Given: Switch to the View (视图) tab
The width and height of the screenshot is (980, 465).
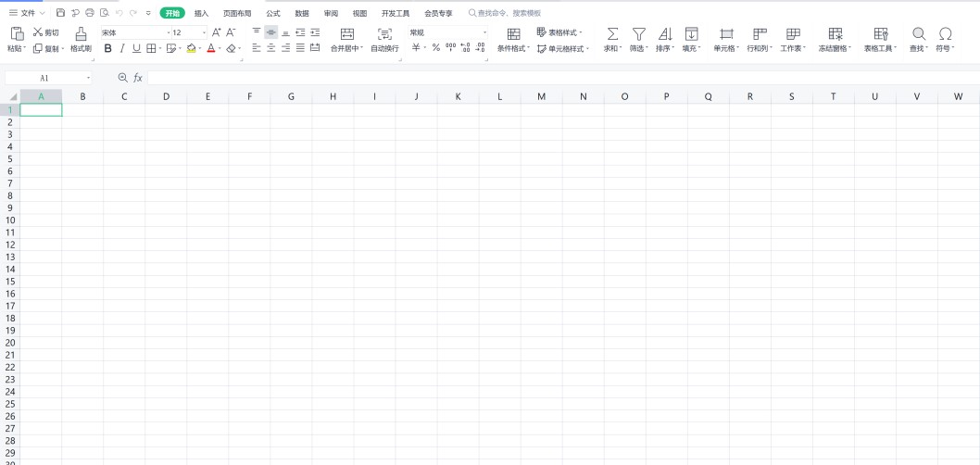Looking at the screenshot, I should (x=360, y=12).
